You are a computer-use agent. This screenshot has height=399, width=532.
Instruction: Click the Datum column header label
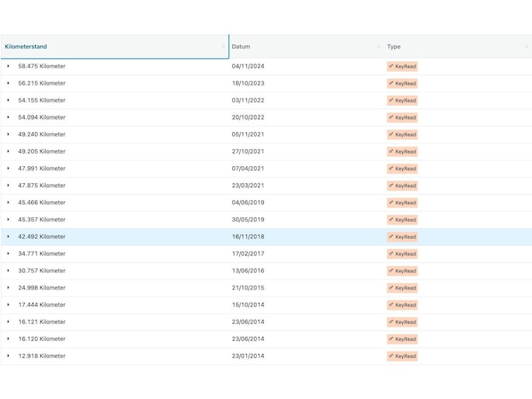241,47
